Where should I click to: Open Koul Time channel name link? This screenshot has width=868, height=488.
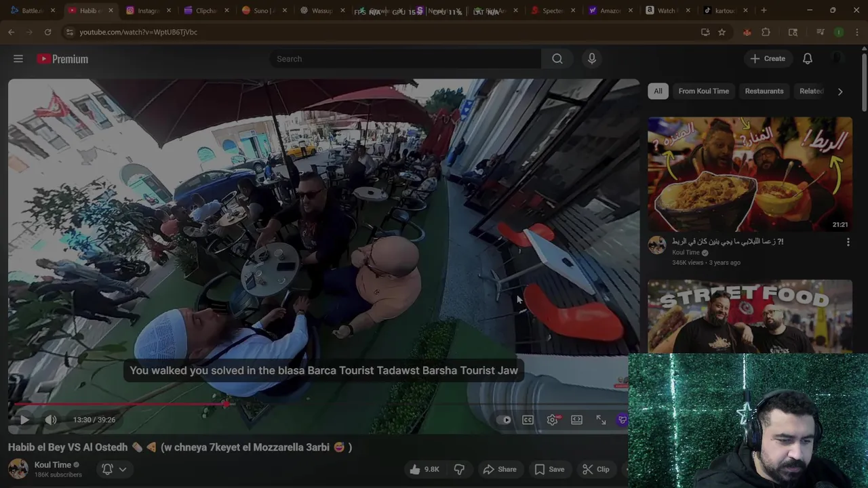tap(53, 465)
